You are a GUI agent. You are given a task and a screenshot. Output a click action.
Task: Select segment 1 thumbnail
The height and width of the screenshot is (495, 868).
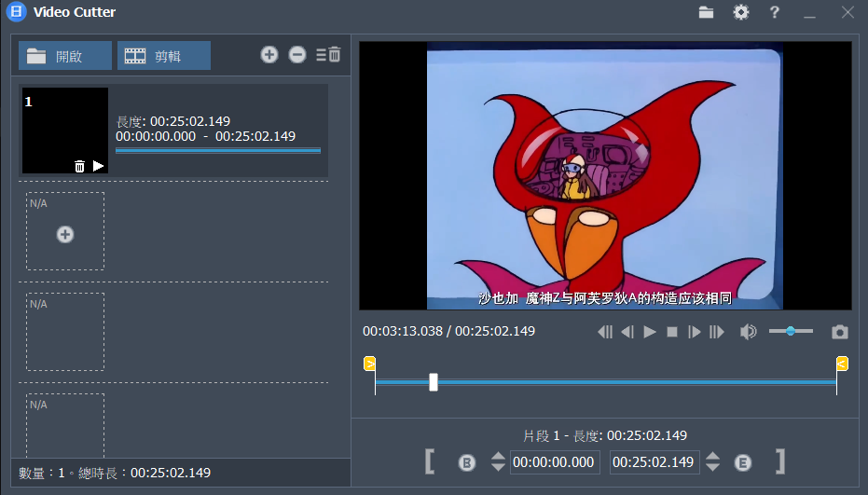tap(65, 131)
